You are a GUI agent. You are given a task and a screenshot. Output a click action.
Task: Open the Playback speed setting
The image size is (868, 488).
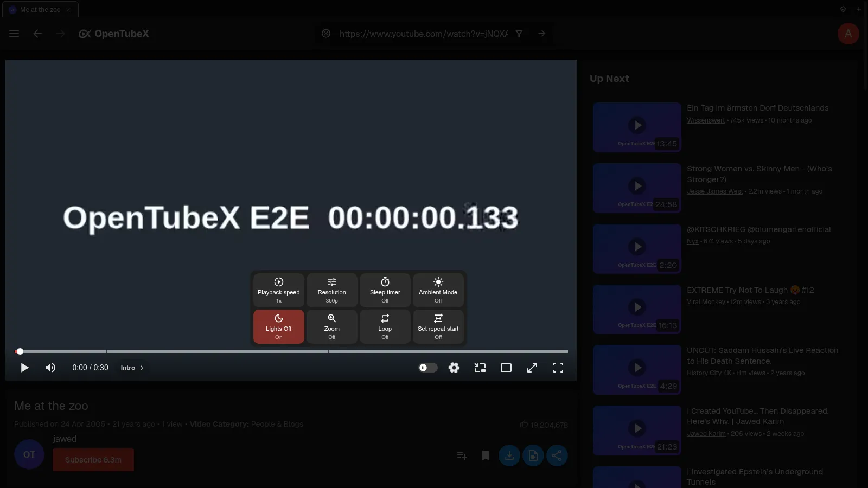pos(279,290)
